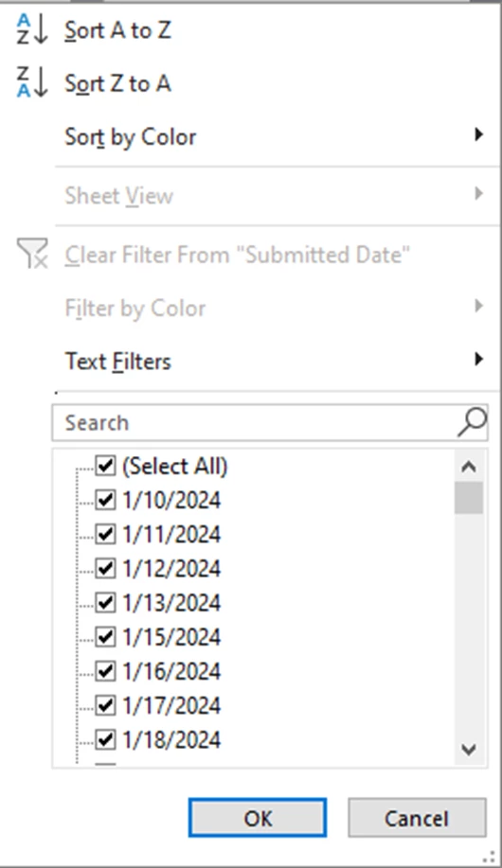The height and width of the screenshot is (868, 502).
Task: Choose Sort A to Z menu entry
Action: coord(117,30)
